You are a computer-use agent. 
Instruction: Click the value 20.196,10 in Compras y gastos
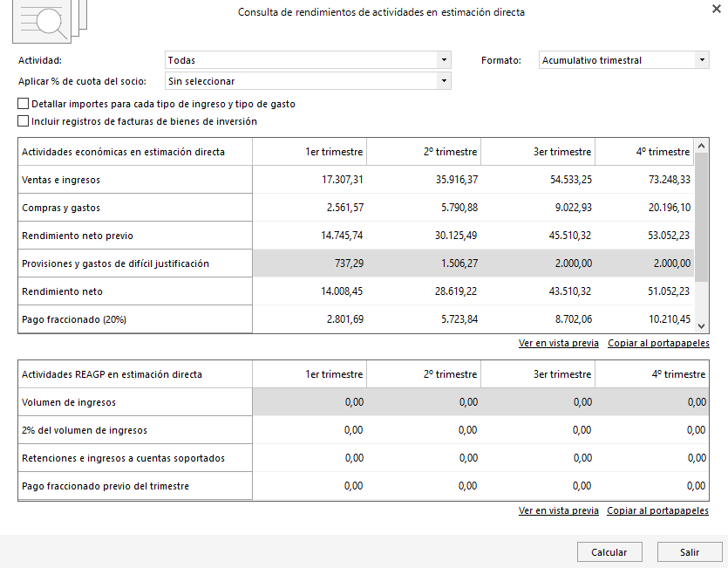click(670, 208)
